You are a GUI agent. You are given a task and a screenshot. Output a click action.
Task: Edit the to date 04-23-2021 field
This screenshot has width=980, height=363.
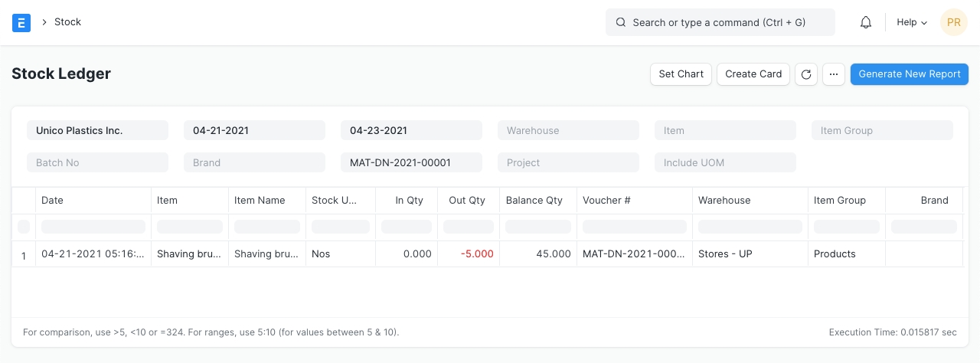[x=411, y=130]
